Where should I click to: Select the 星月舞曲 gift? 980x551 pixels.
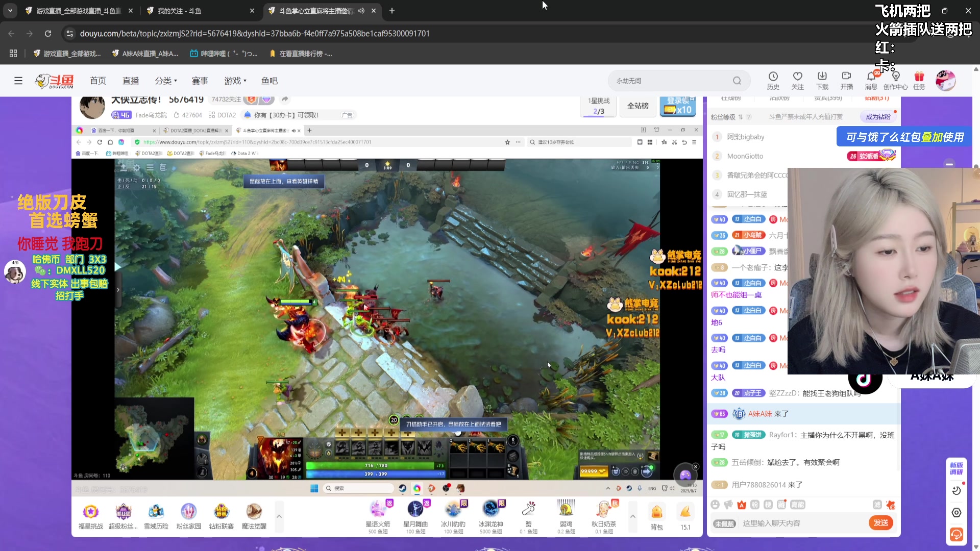click(x=415, y=517)
